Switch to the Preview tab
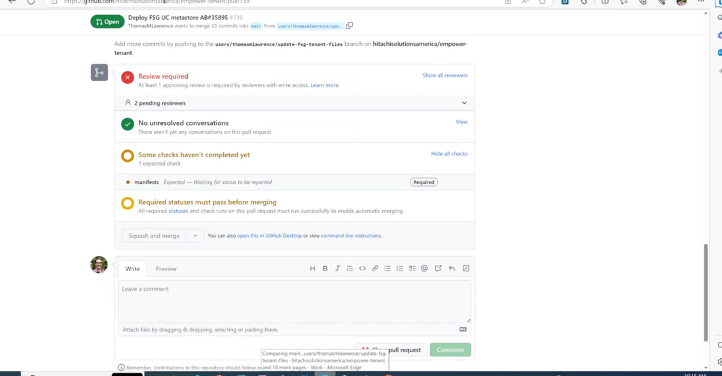 click(166, 269)
